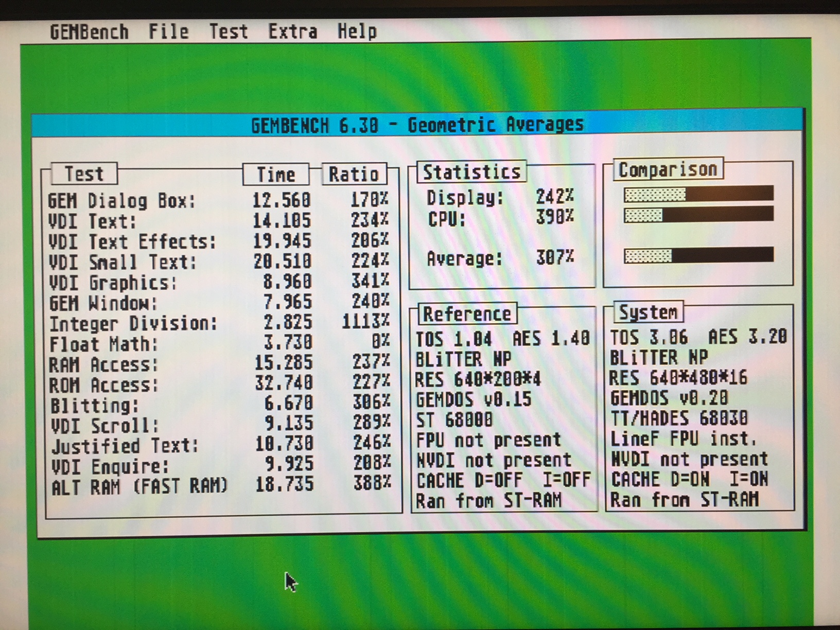Click the Time column header

click(276, 174)
